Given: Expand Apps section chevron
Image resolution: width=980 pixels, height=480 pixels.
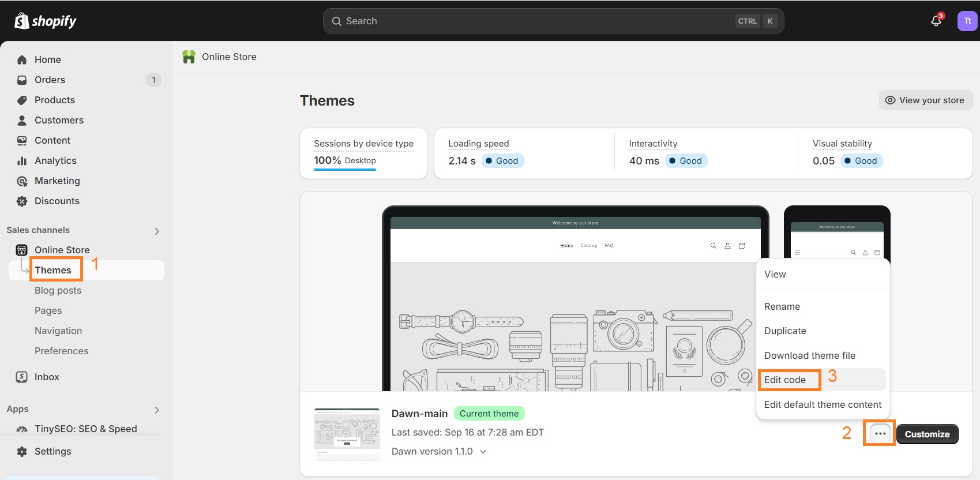Looking at the screenshot, I should [x=157, y=410].
